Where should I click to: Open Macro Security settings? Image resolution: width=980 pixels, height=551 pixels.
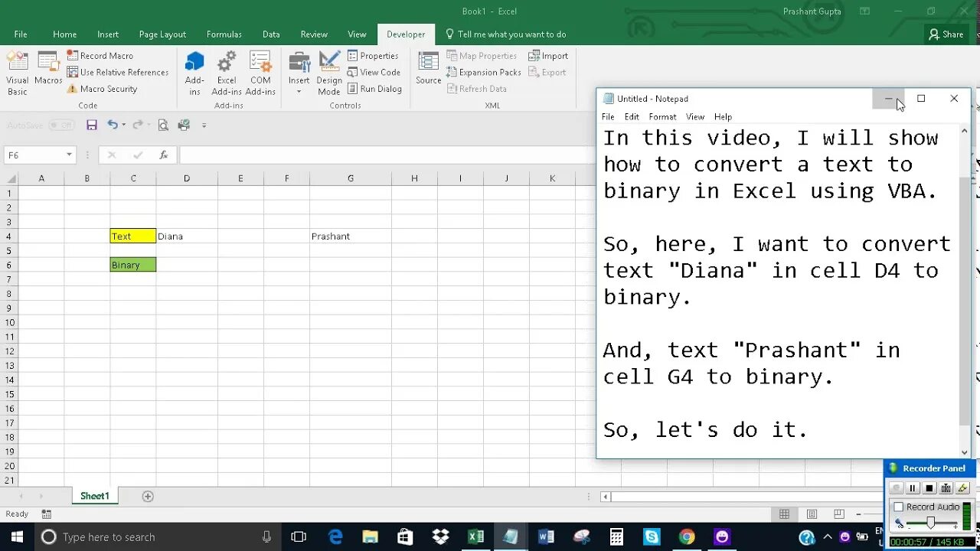[x=102, y=89]
